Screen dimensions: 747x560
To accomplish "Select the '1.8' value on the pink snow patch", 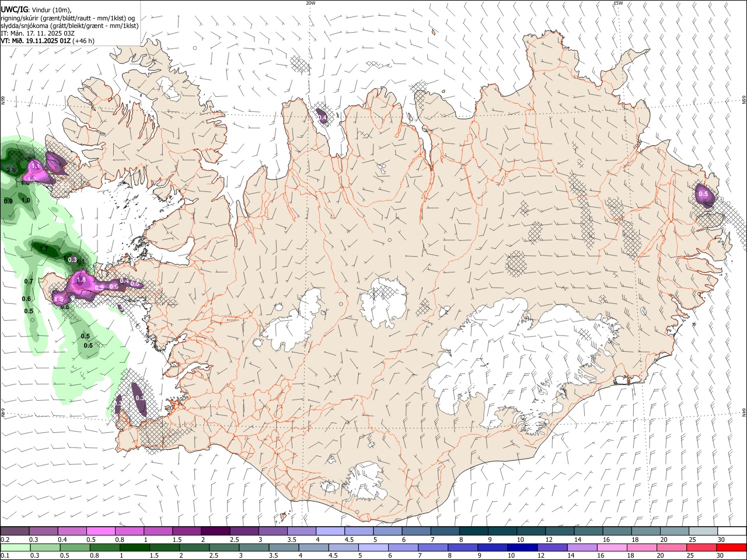I will [81, 280].
